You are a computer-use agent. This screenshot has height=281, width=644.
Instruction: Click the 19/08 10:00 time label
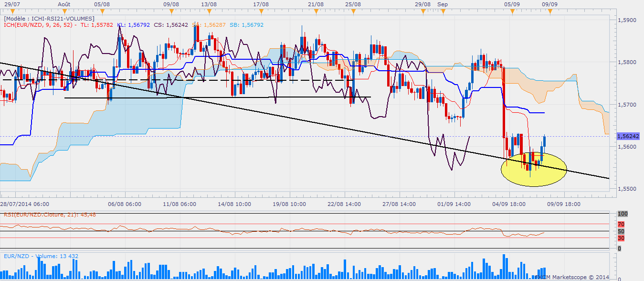(290, 204)
